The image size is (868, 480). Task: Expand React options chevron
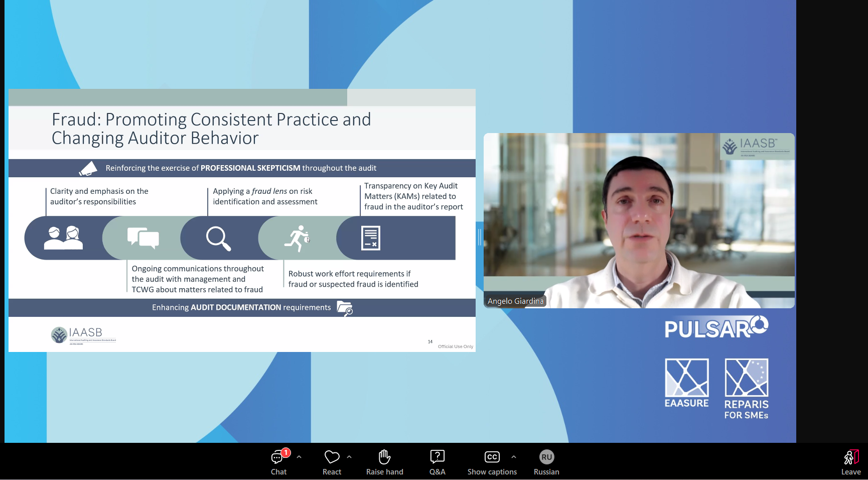tap(349, 457)
